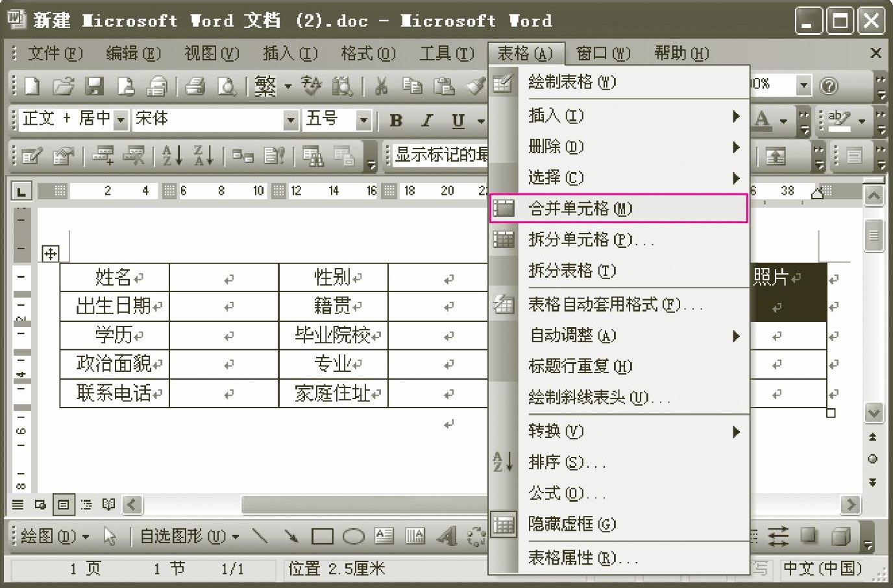Choose 表格属性(R)... menu item
Viewport: 893px width, 588px height.
[x=619, y=557]
